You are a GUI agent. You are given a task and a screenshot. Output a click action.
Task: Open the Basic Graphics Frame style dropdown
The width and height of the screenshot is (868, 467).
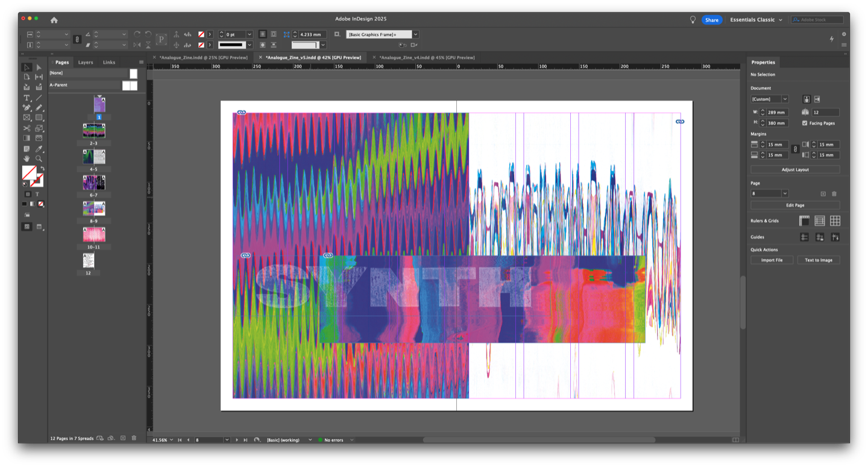(415, 34)
